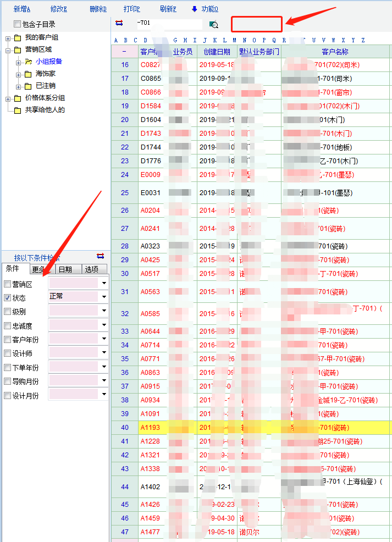Click the red-blue swap arrows icon near search box
The width and height of the screenshot is (392, 542).
pyautogui.click(x=119, y=23)
